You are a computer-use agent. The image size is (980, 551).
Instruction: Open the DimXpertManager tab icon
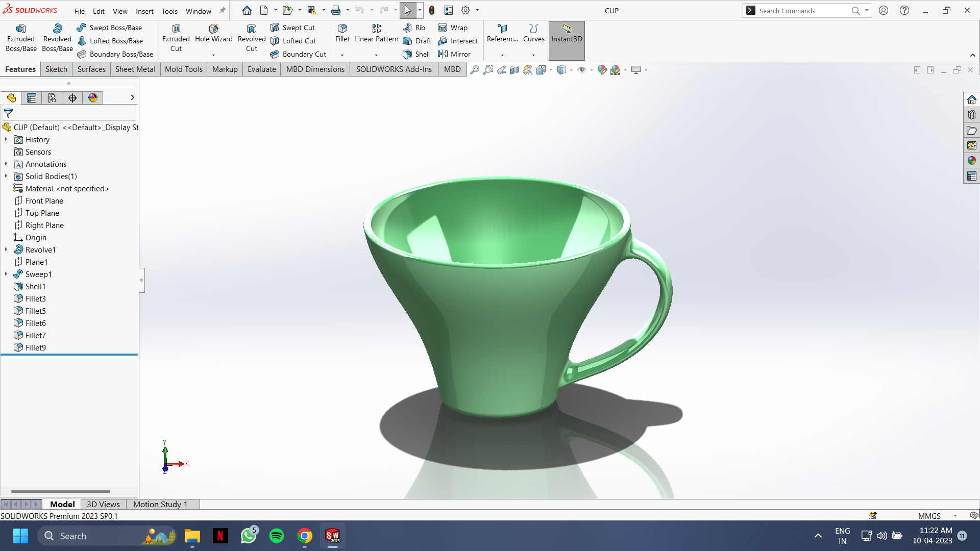(72, 98)
